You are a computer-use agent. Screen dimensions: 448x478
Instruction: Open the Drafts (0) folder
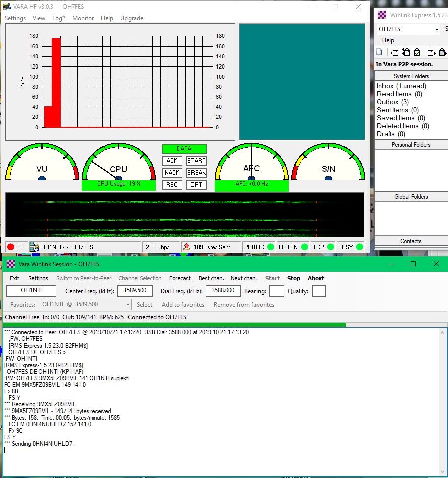tap(391, 134)
